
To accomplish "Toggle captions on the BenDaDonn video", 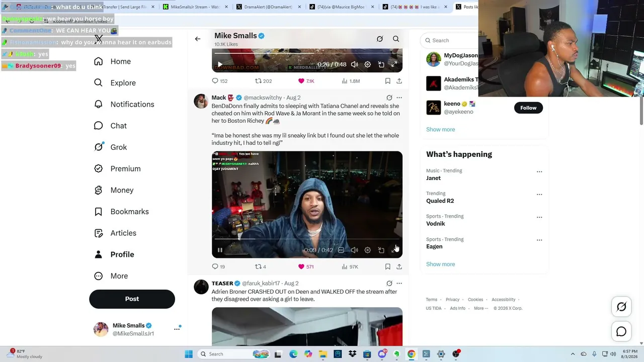I will point(341,250).
